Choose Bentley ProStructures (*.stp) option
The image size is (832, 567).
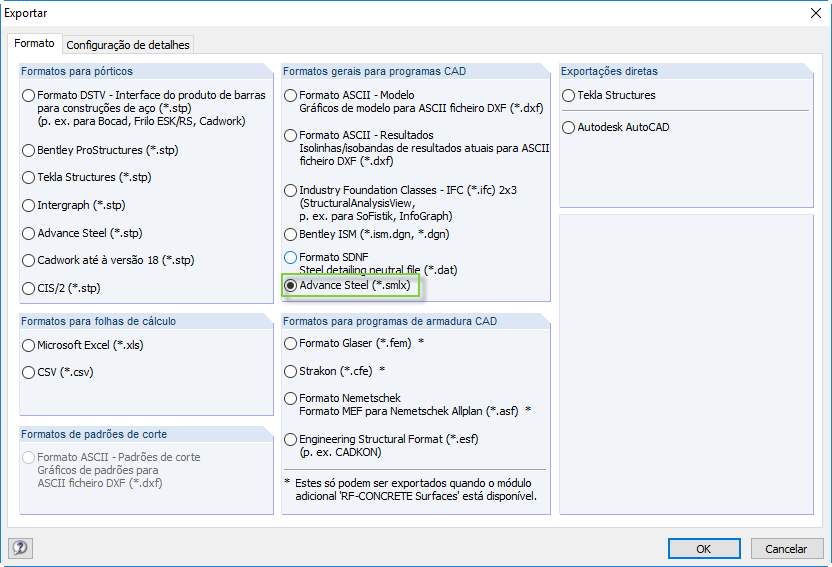click(x=29, y=151)
